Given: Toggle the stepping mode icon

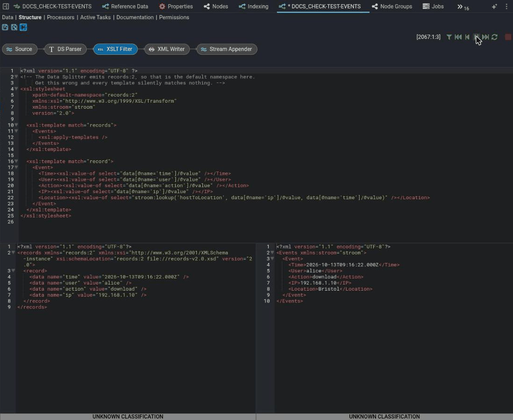Looking at the screenshot, I should point(23,27).
